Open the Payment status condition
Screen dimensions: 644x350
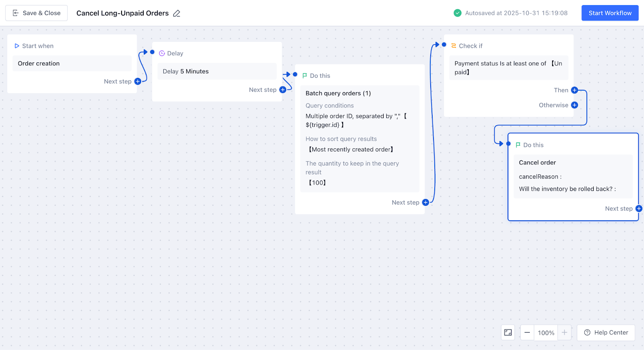pos(508,68)
